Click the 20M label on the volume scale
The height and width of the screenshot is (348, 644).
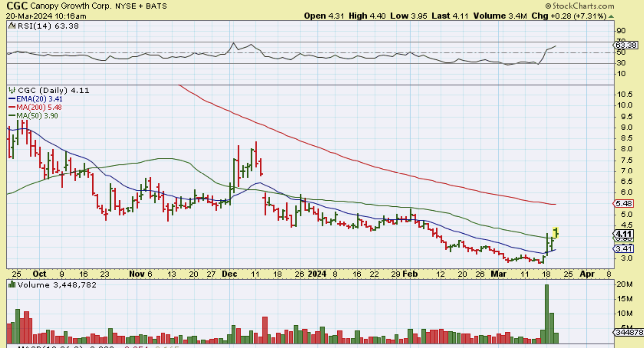click(625, 284)
